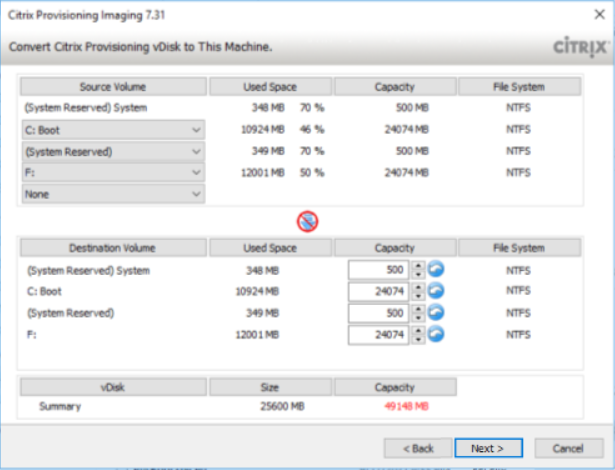Click the (System Reserved) System capacity field 500
The image size is (615, 470).
click(x=378, y=270)
